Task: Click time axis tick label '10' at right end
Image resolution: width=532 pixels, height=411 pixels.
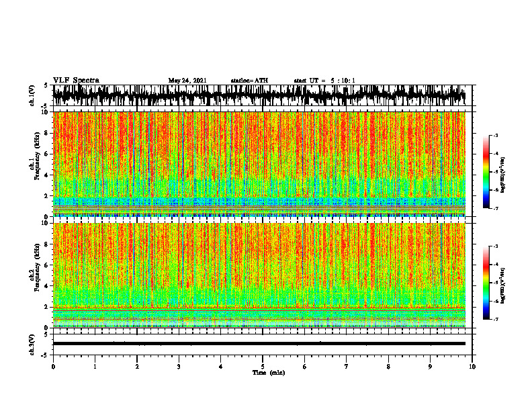Action: pos(472,367)
